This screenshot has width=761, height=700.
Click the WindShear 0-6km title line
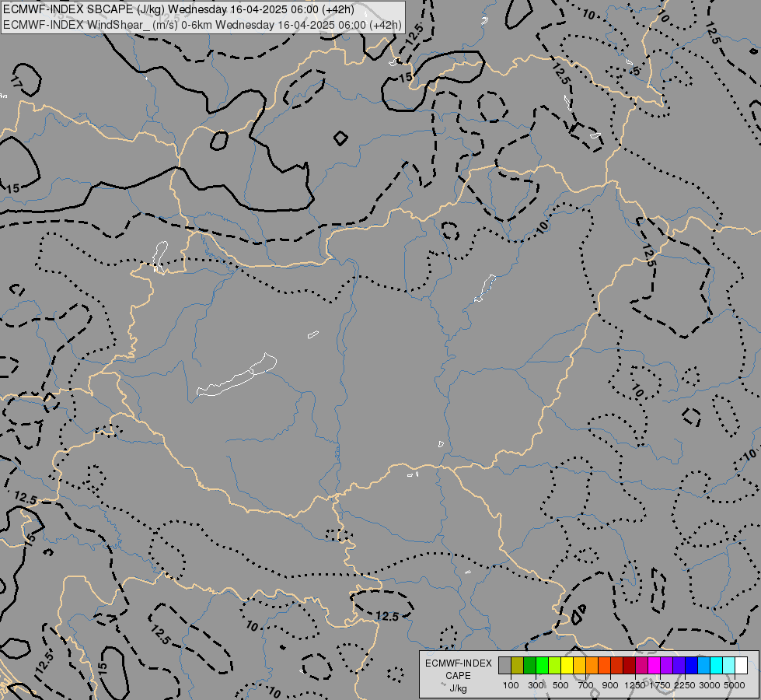pos(202,25)
